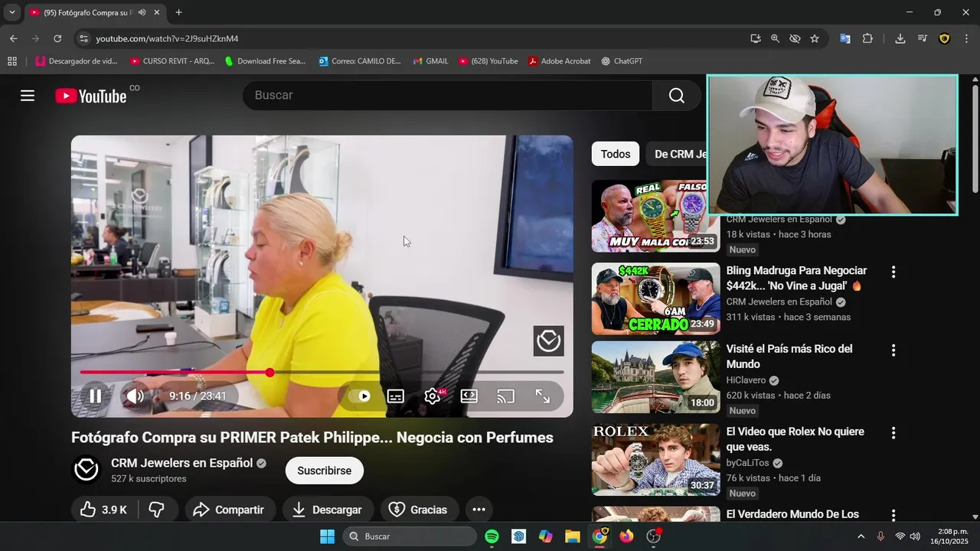Click the channel watermark in video corner
Image resolution: width=980 pixels, height=551 pixels.
[549, 341]
